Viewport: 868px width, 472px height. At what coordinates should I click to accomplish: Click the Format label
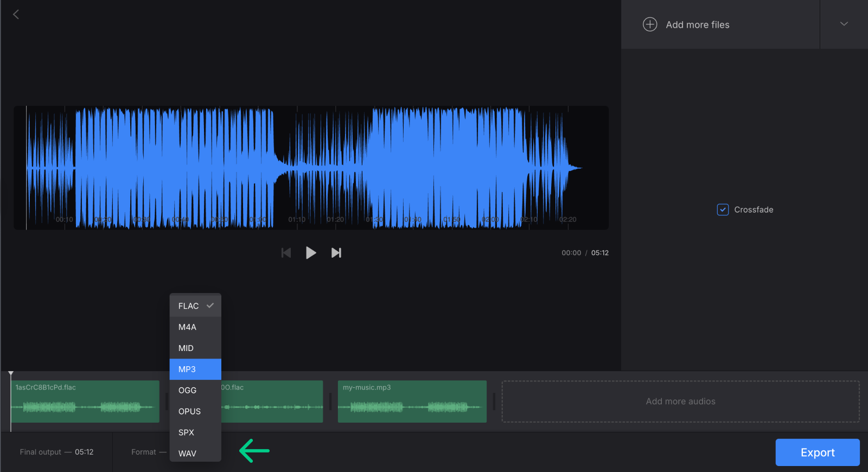pos(144,452)
